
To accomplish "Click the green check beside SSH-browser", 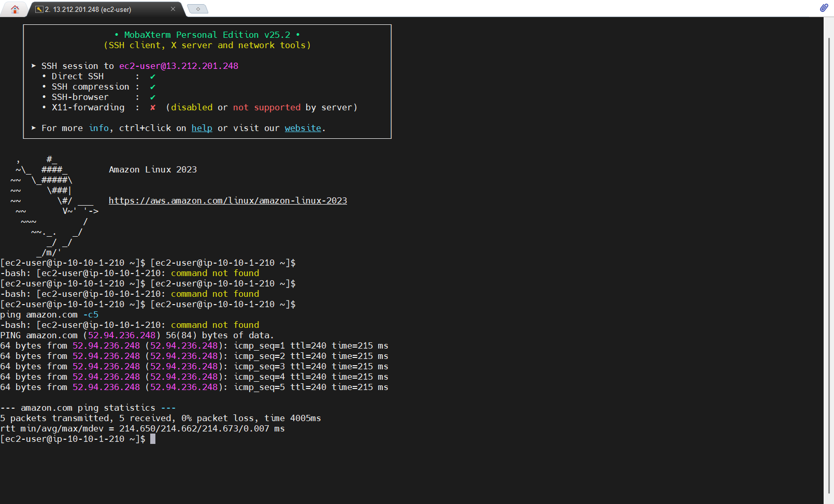I will [x=152, y=97].
